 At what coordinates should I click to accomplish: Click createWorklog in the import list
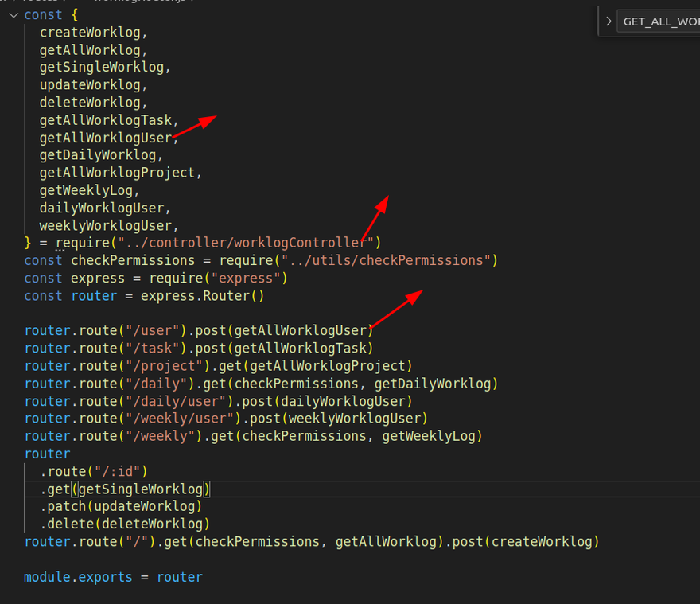click(91, 33)
